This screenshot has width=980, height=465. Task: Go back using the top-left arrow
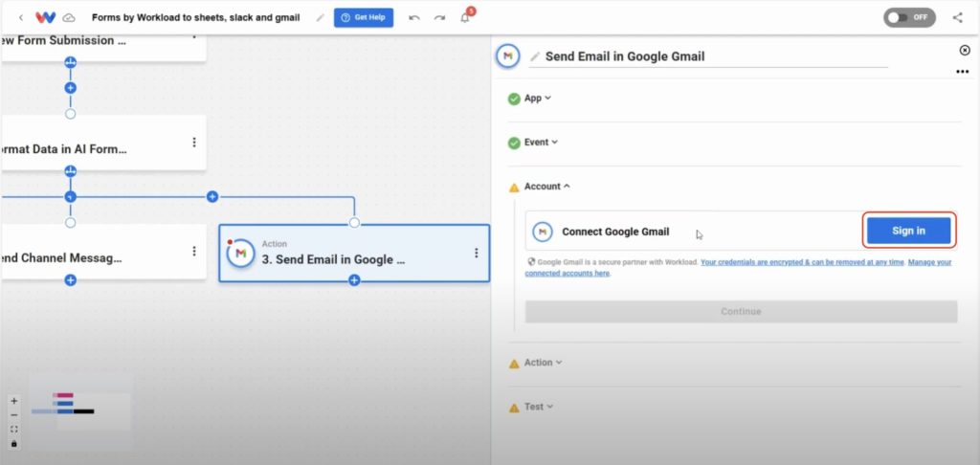pyautogui.click(x=21, y=17)
